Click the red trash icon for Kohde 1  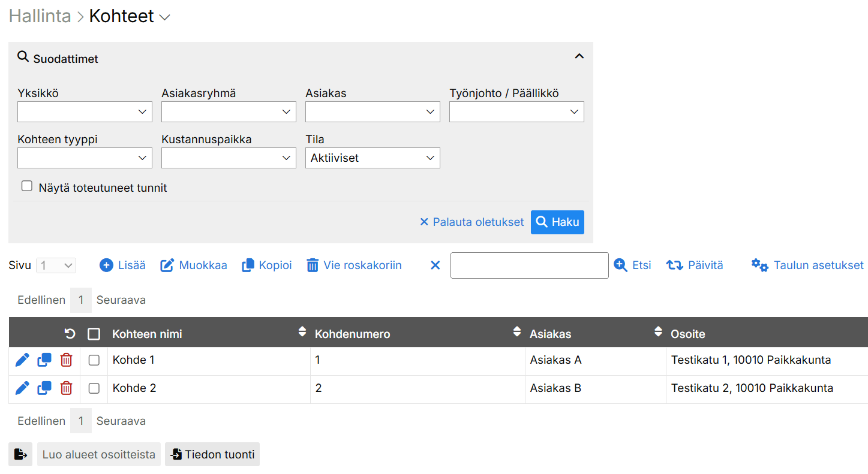click(66, 360)
